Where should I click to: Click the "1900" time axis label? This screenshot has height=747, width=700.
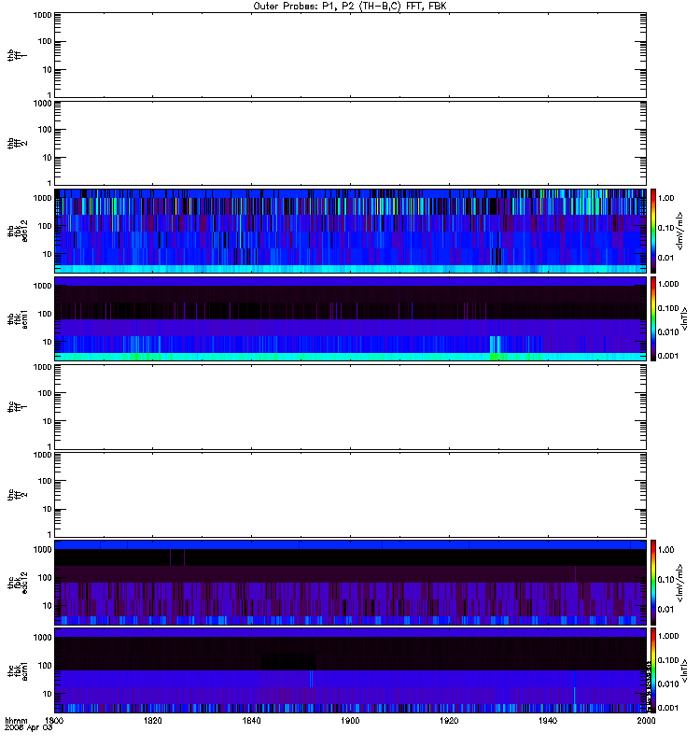point(350,720)
